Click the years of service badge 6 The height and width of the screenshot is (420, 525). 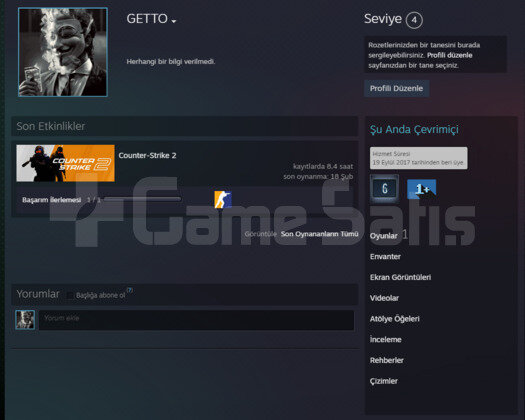tap(384, 189)
